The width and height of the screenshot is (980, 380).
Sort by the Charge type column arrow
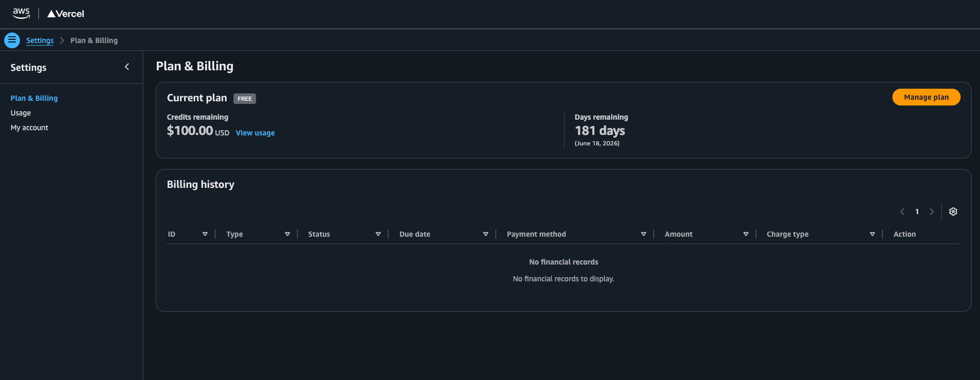point(872,234)
